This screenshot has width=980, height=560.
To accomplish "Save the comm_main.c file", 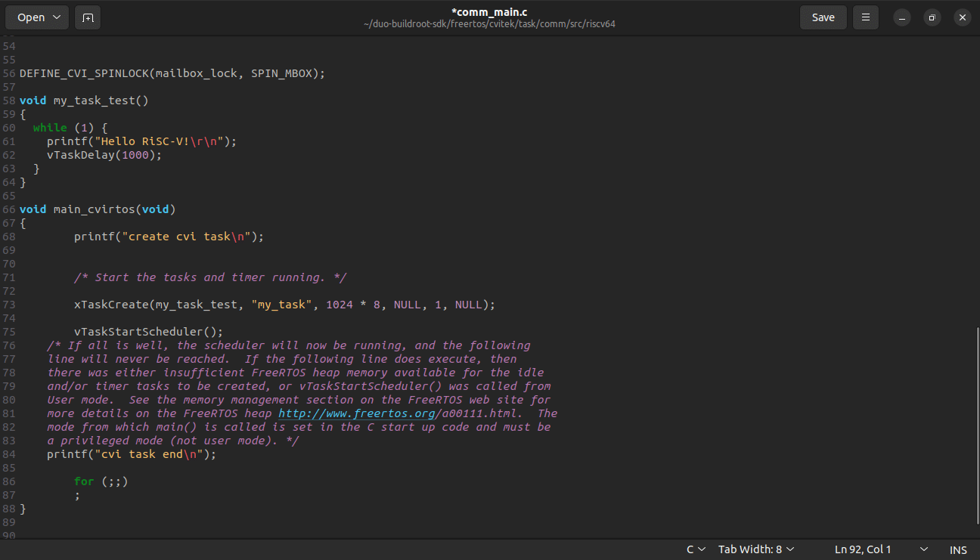I will (x=823, y=17).
